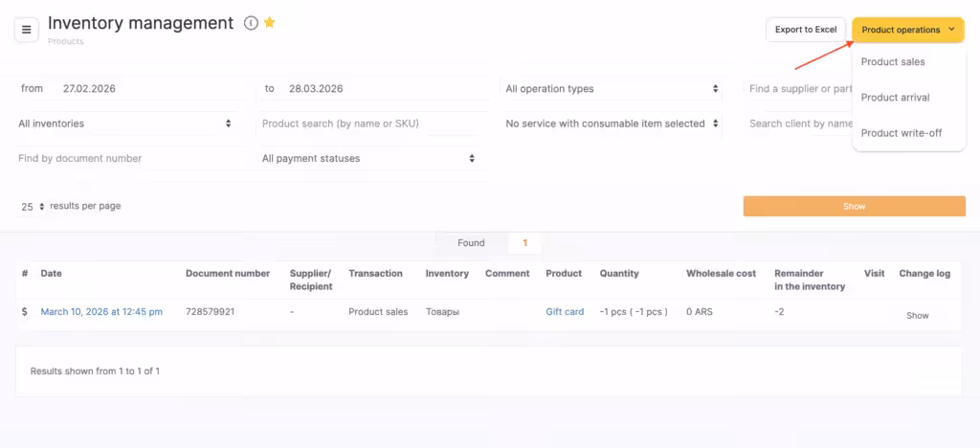
Task: Collapse the Product operations dropdown
Action: coord(907,30)
